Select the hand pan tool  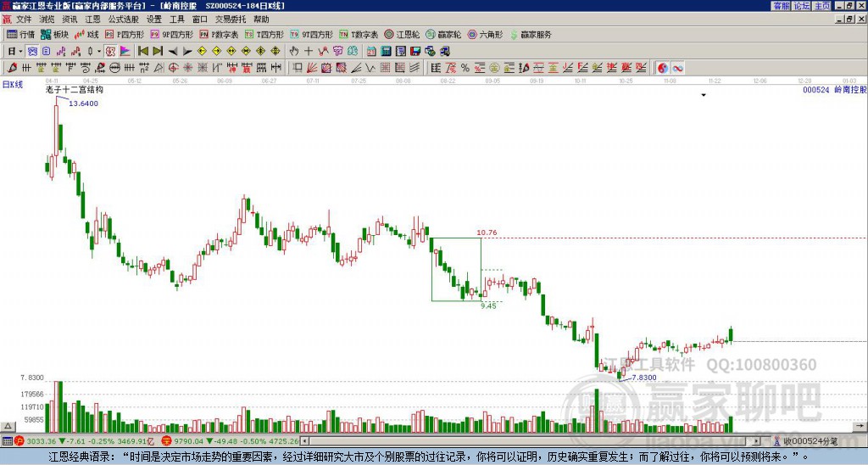tap(294, 52)
